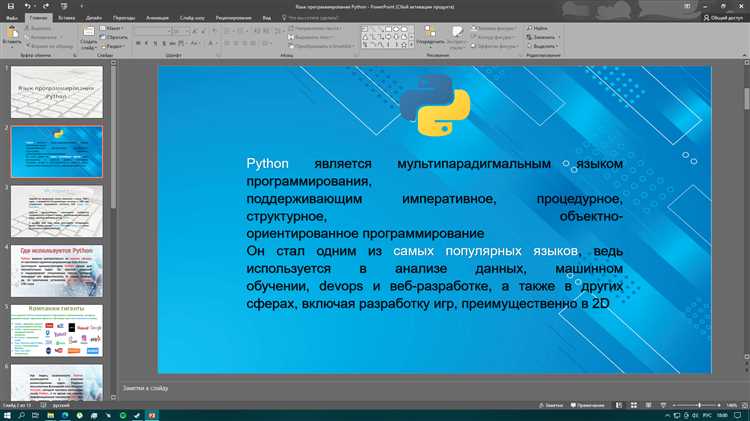Expand the shapes gallery with its More arrow
The width and height of the screenshot is (750, 421).
coord(411,45)
